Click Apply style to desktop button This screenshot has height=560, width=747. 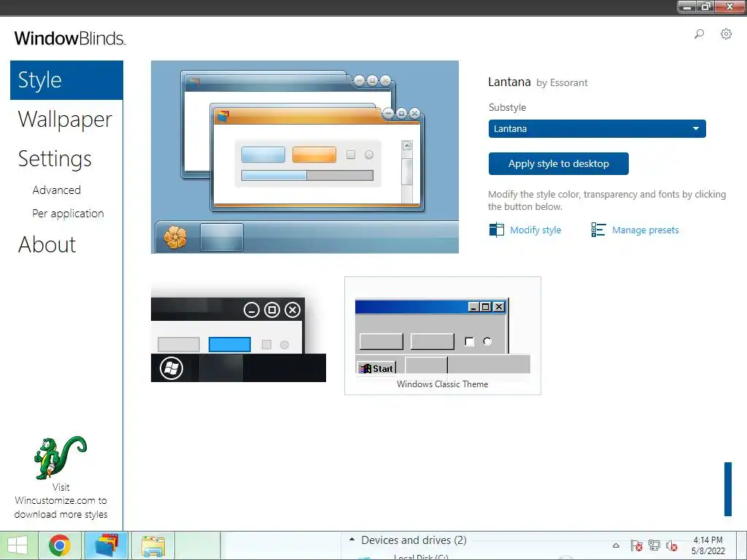[x=558, y=164]
